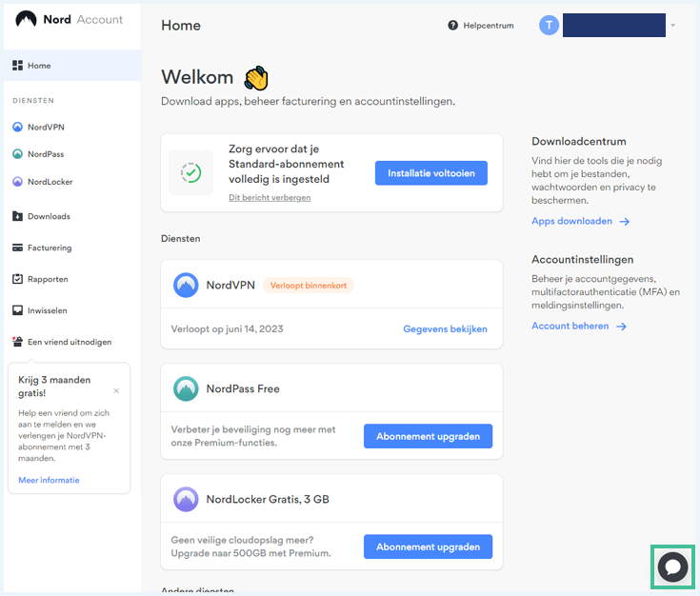Click the Inwisselen inbox icon
Image resolution: width=700 pixels, height=596 pixels.
pyautogui.click(x=17, y=310)
